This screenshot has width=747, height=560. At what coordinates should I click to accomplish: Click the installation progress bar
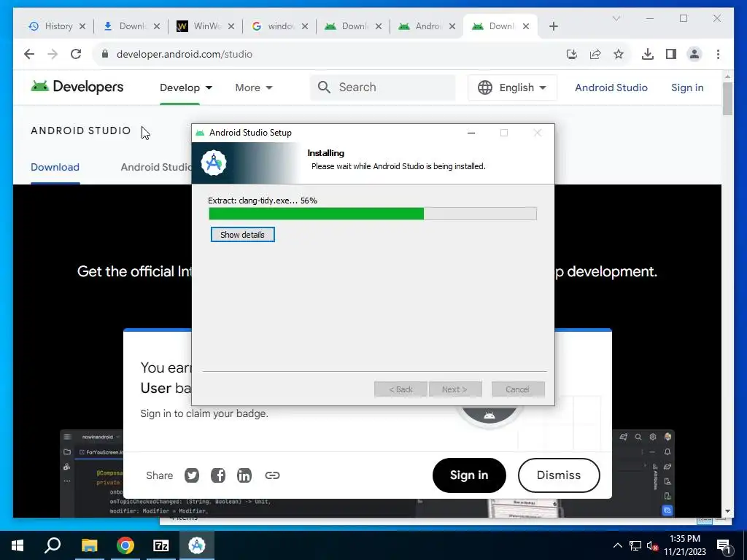(x=373, y=214)
